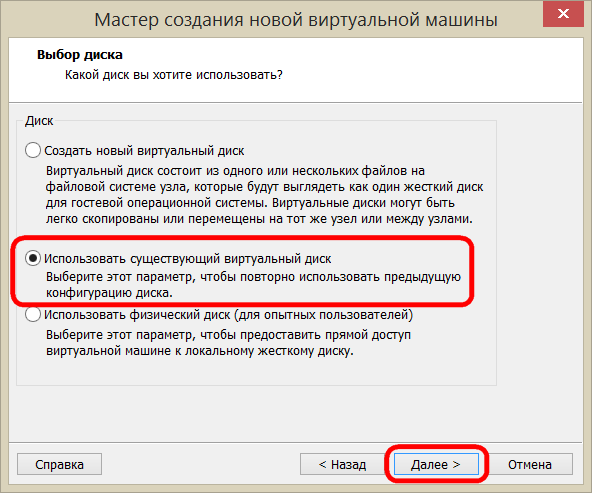Click the 'Использовать существующий виртуальный диск' label text
The height and width of the screenshot is (493, 592).
pos(188,259)
